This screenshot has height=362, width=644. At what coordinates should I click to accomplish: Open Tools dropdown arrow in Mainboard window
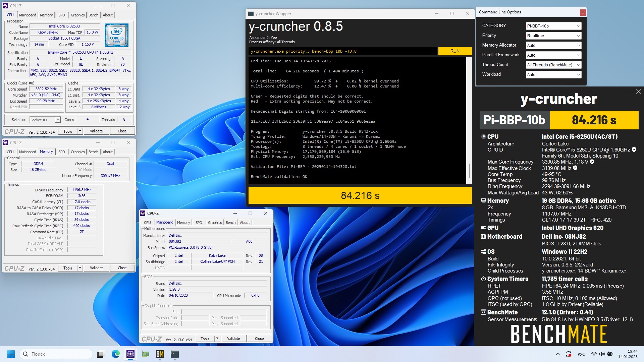point(217,339)
